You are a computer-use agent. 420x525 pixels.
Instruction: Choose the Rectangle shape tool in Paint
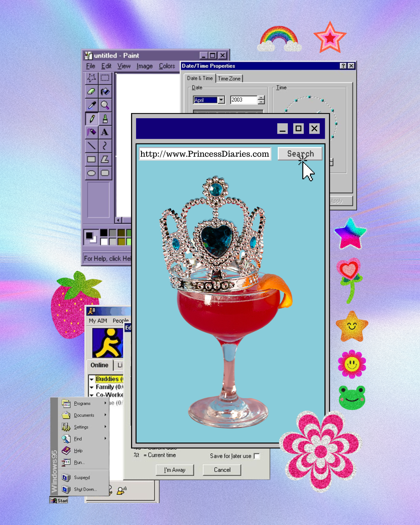91,159
